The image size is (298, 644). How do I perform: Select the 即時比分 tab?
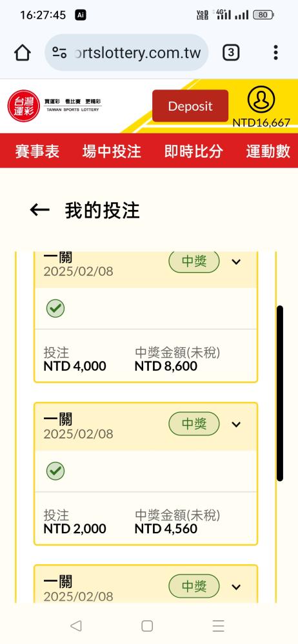(194, 151)
